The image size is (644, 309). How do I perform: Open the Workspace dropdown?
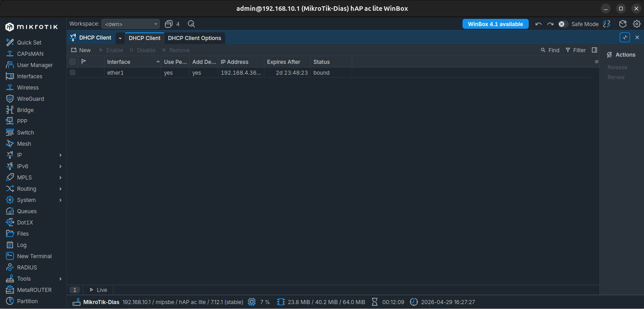click(x=131, y=24)
